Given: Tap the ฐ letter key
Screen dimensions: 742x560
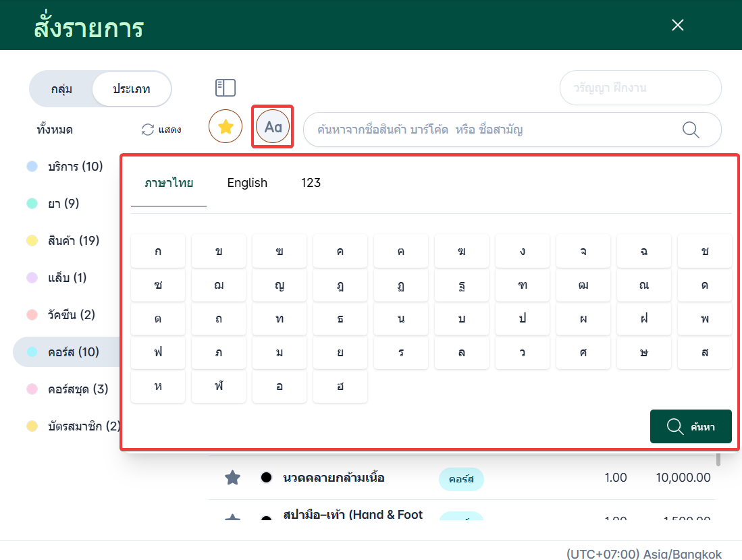Looking at the screenshot, I should pyautogui.click(x=462, y=285).
